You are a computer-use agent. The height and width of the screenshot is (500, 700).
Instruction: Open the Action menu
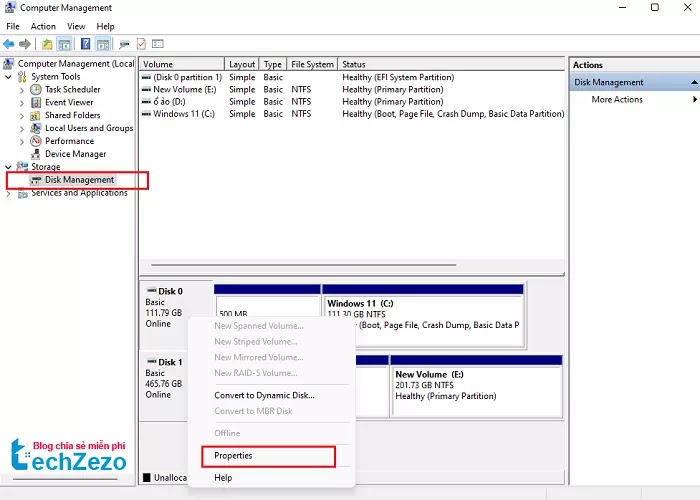coord(43,26)
